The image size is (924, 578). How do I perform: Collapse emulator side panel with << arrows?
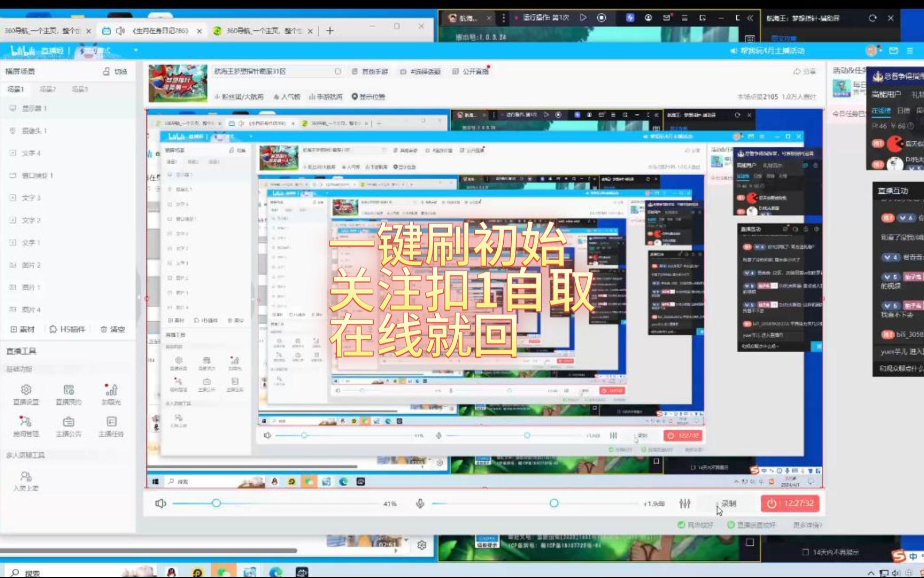pyautogui.click(x=750, y=18)
